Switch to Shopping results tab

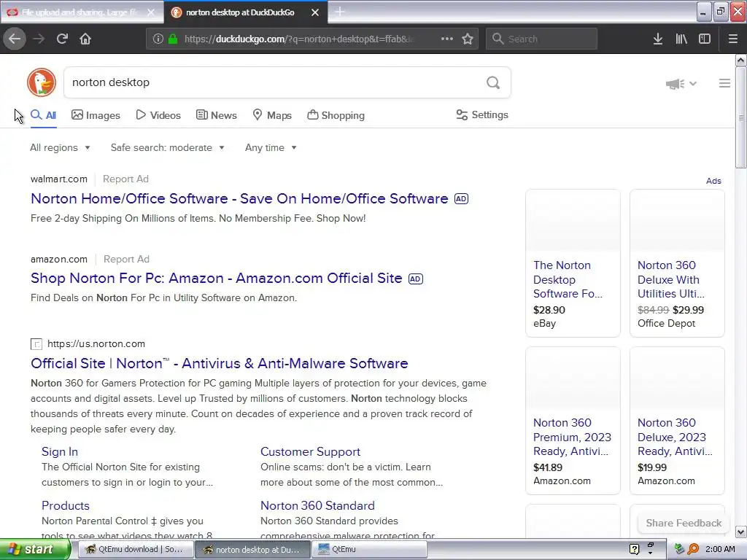[x=336, y=115]
